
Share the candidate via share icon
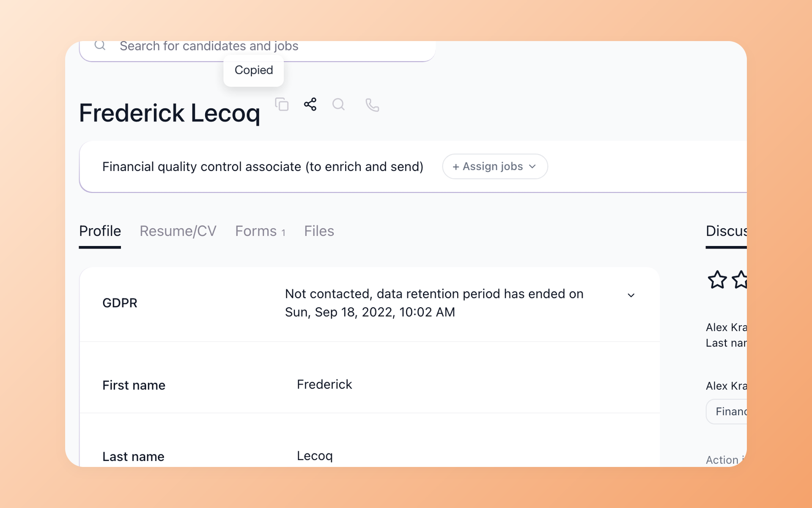pos(310,104)
